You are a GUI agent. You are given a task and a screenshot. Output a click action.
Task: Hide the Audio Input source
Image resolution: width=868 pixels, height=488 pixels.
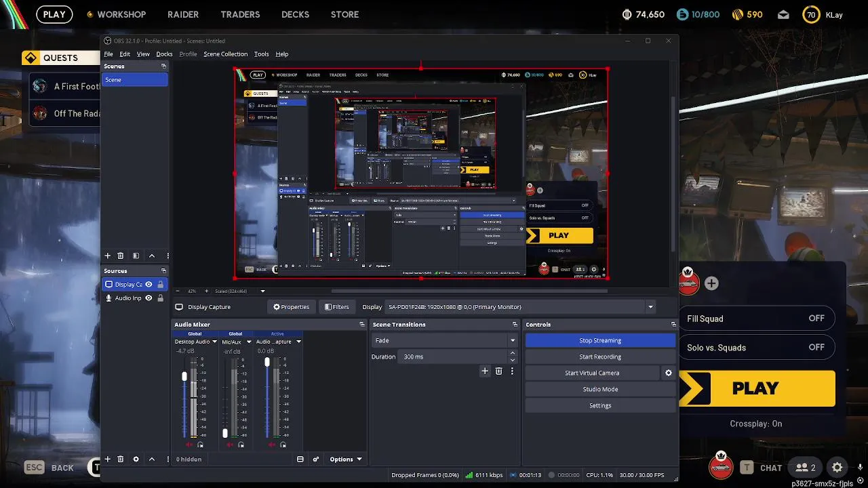pyautogui.click(x=149, y=298)
